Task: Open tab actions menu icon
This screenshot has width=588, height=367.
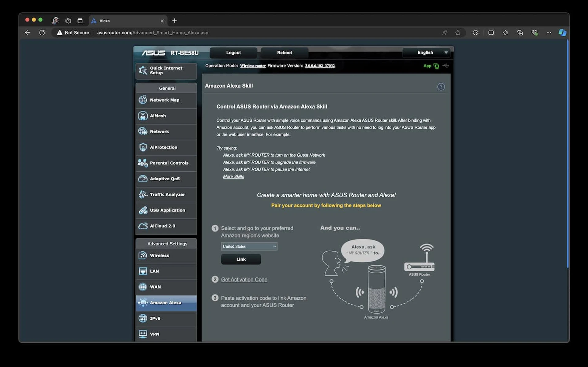Action: click(x=80, y=21)
